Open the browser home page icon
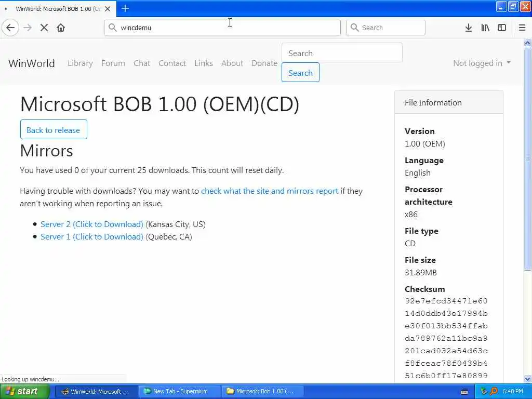 pos(61,28)
